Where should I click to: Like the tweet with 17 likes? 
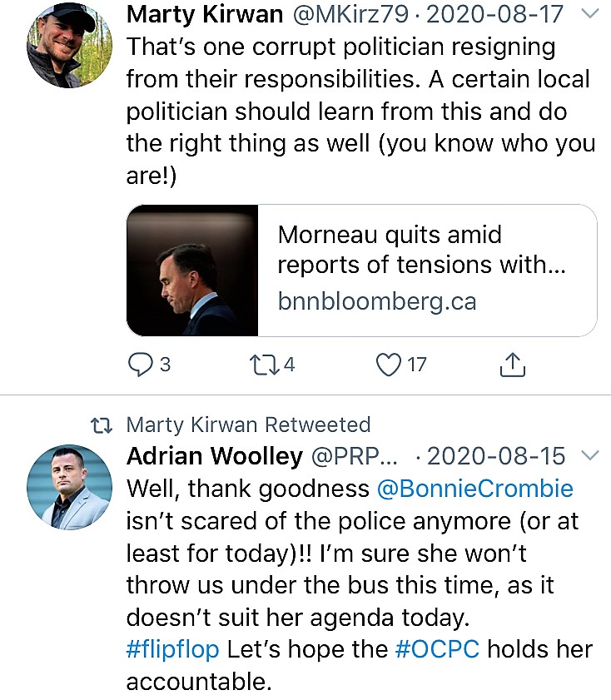pos(388,365)
